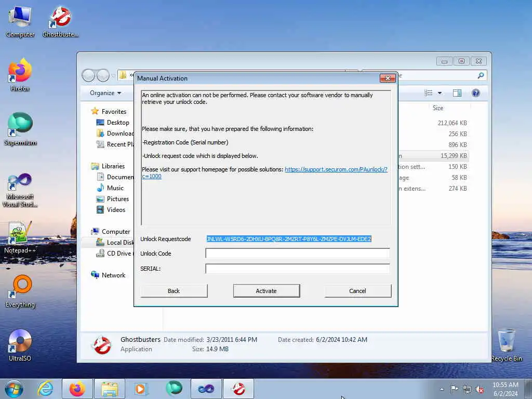Click the Explorer forward navigation button
Screen dimensions: 532x399
point(103,75)
